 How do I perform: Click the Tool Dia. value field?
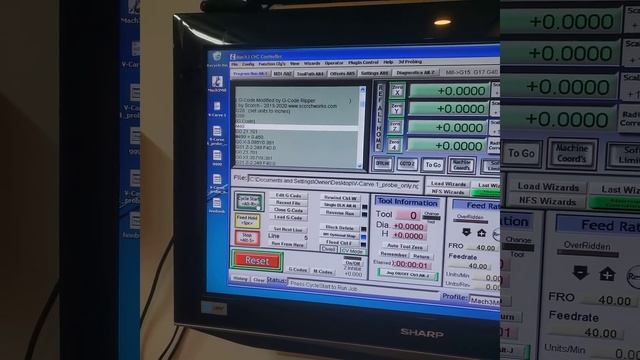[x=409, y=227]
